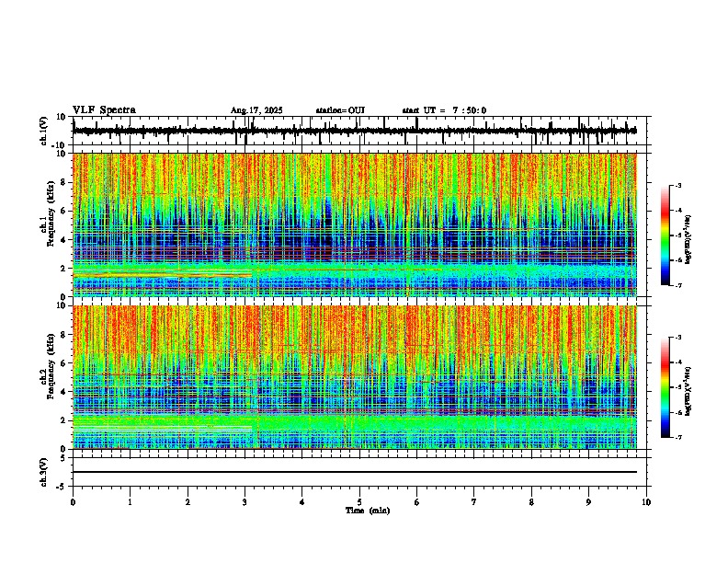Click the "ch.1 Frequency (kHz)" axis label
728x563 pixels.
point(48,214)
